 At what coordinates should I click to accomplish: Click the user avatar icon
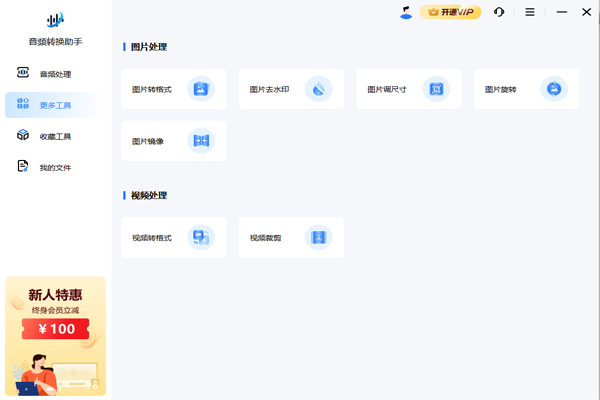point(405,12)
